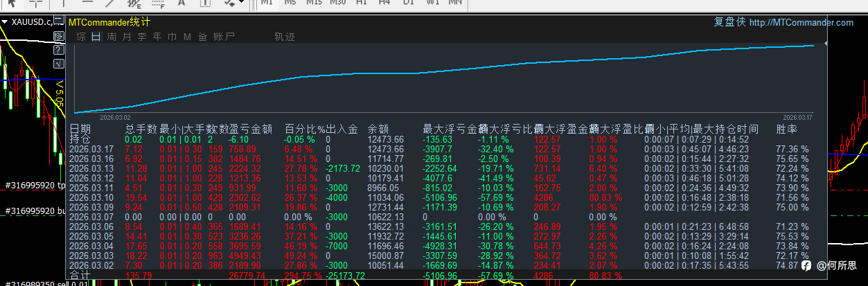
Task: Click the 26779.74 total profit value
Action: pyautogui.click(x=247, y=276)
